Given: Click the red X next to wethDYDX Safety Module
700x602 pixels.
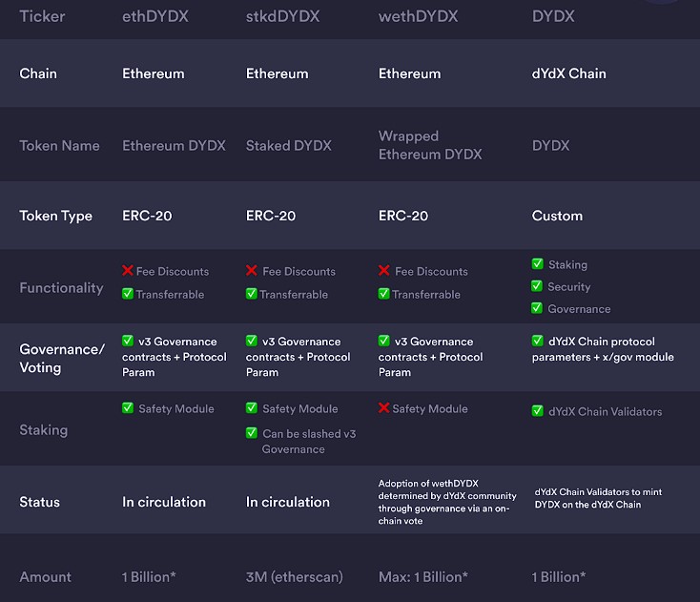Looking at the screenshot, I should tap(384, 407).
